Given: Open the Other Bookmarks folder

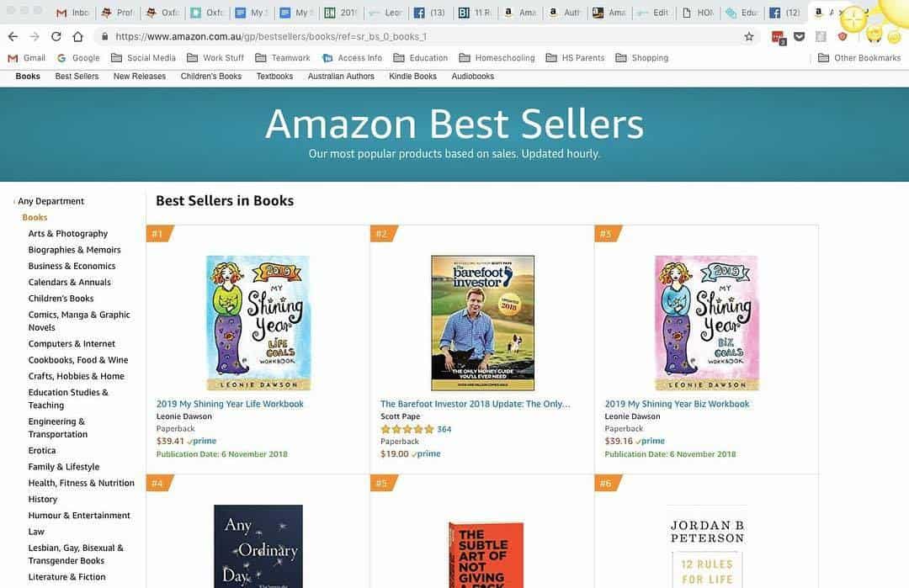Looking at the screenshot, I should pyautogui.click(x=859, y=58).
